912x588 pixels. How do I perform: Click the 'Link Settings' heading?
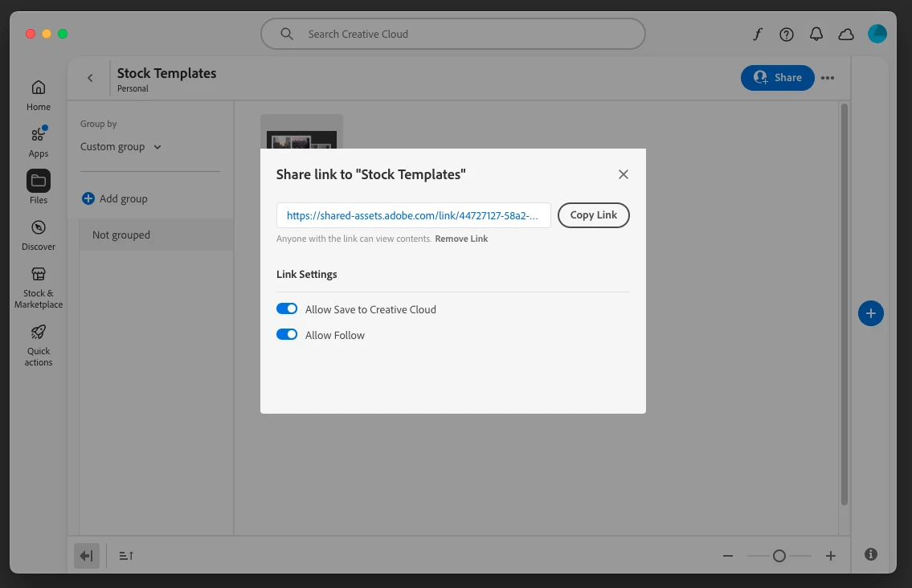pyautogui.click(x=306, y=275)
